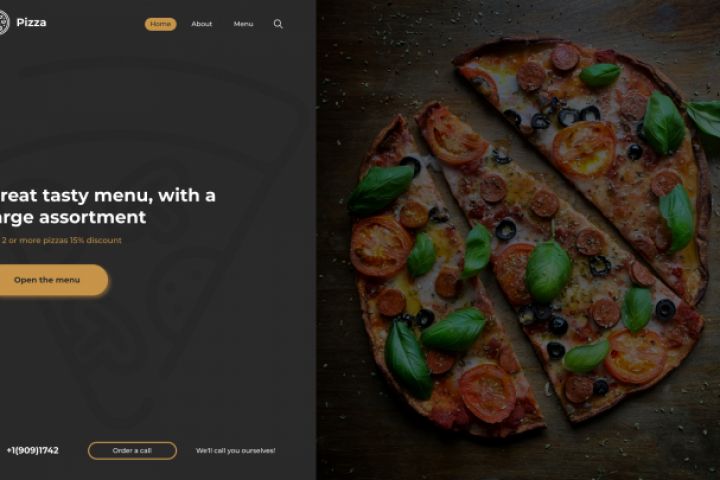
Task: Go to the About page
Action: (x=202, y=24)
